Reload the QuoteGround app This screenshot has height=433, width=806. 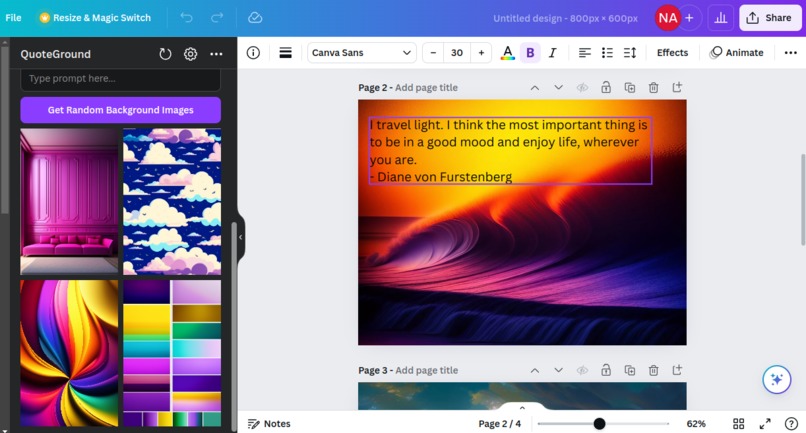click(164, 54)
